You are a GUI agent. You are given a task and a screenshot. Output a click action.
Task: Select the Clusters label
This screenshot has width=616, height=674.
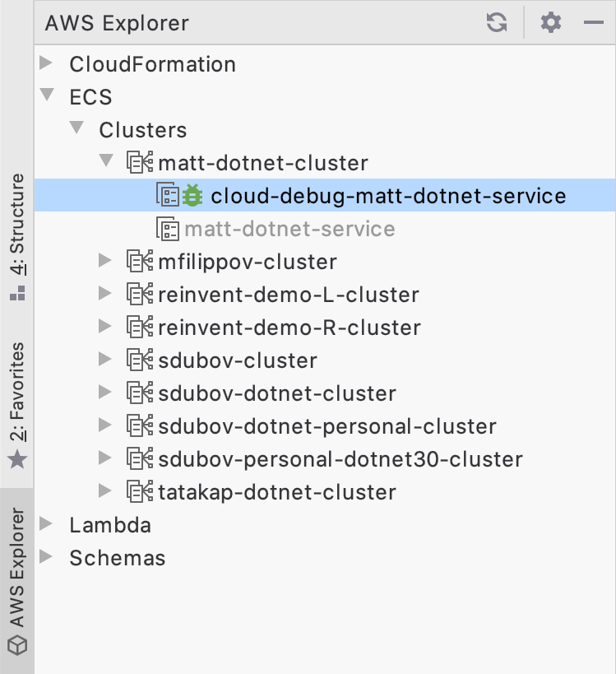(142, 130)
